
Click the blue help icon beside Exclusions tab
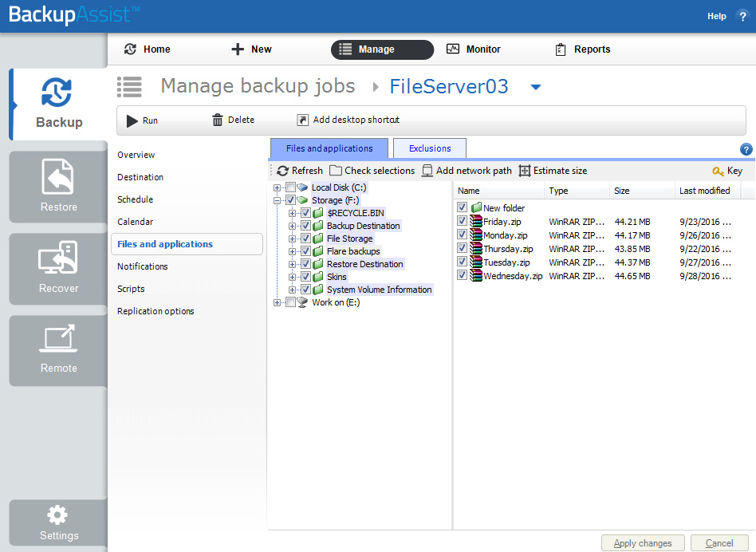tap(746, 149)
